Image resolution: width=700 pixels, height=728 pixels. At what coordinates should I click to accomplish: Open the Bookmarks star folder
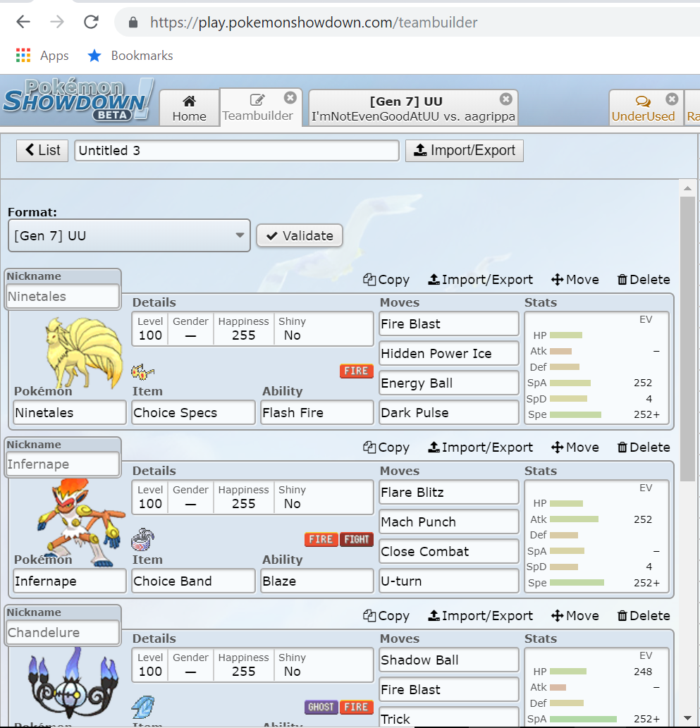tap(130, 56)
